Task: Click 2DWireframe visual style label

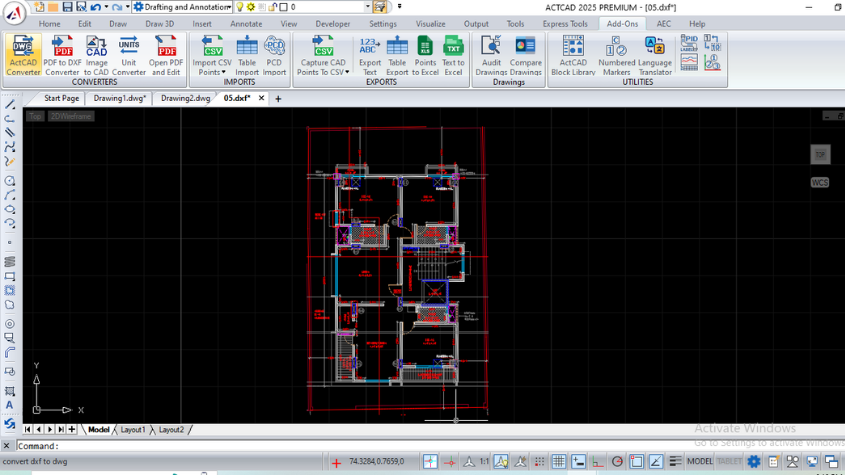Action: point(71,116)
